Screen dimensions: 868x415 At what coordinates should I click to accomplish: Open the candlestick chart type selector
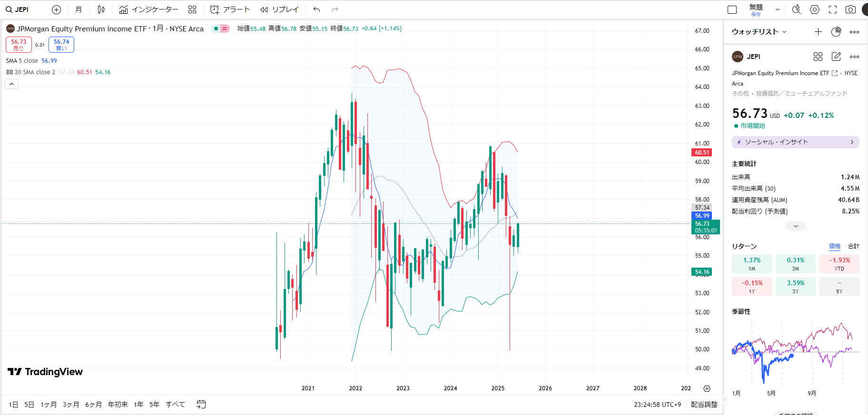(x=101, y=10)
